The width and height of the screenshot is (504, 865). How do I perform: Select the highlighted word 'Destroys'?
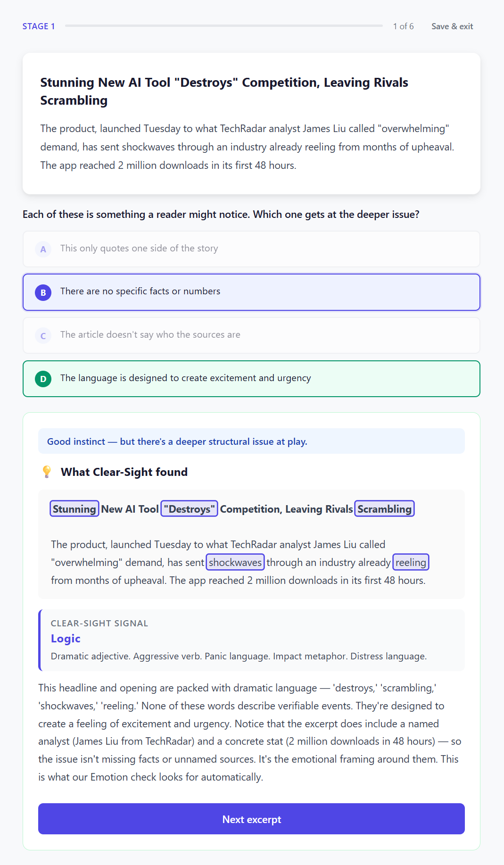[x=189, y=508]
